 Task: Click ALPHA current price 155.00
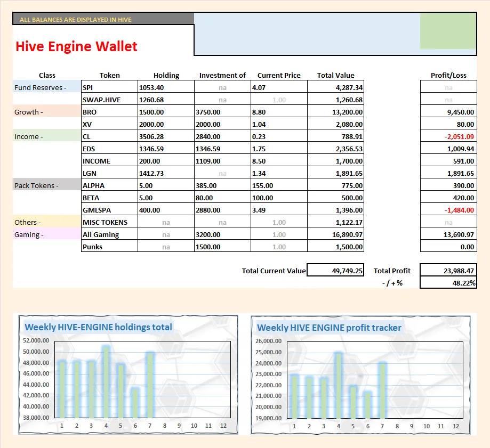(279, 185)
